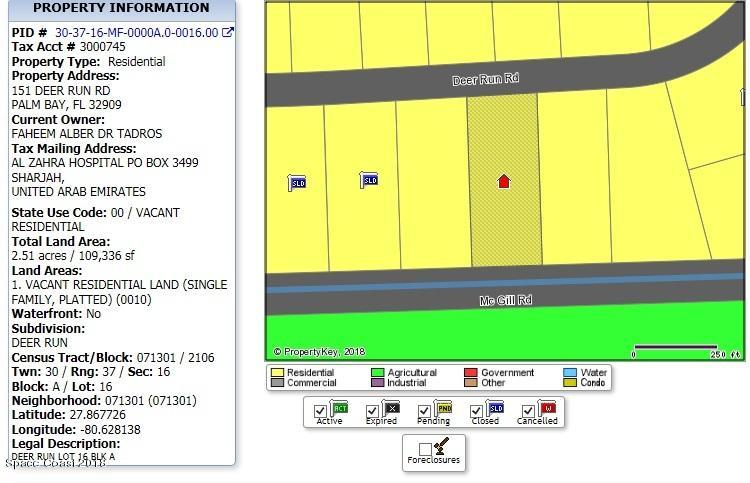Click the blue SLD Closed flag icon

tap(495, 408)
